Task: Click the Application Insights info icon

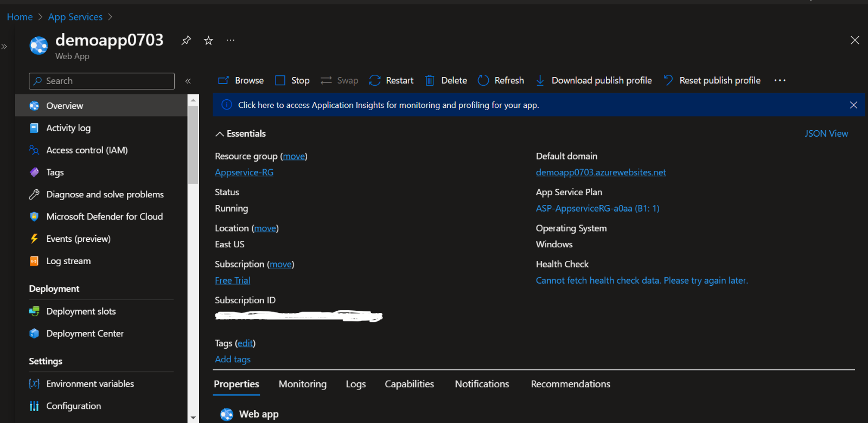Action: pyautogui.click(x=227, y=105)
